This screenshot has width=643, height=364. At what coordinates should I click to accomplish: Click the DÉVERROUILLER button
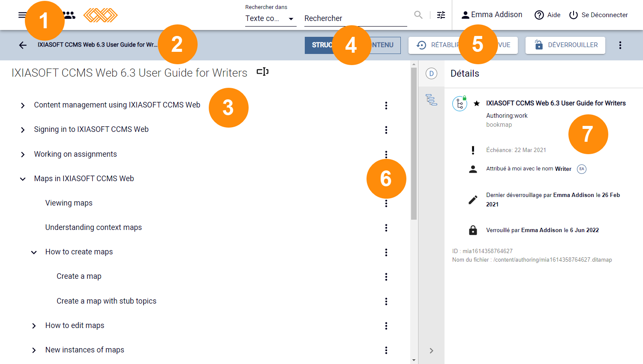click(565, 45)
